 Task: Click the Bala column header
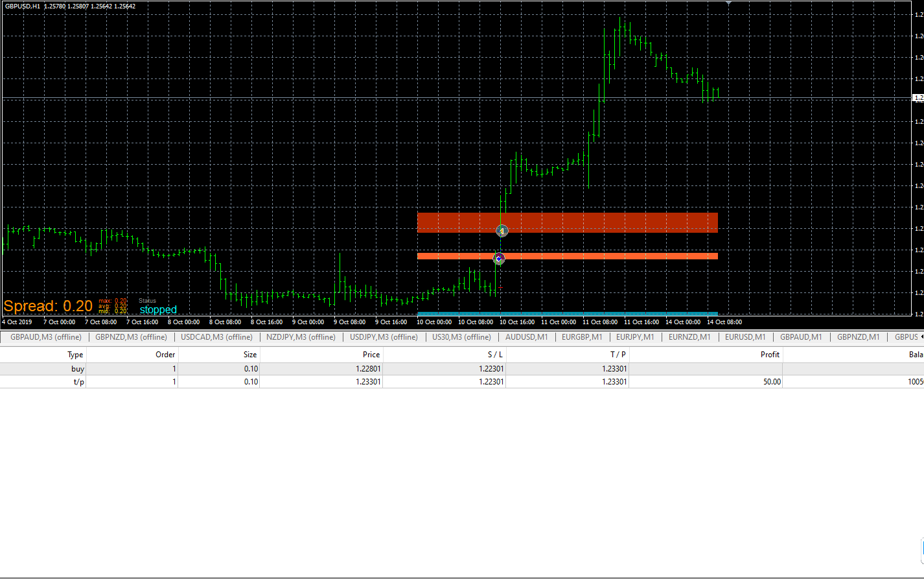pos(853,355)
